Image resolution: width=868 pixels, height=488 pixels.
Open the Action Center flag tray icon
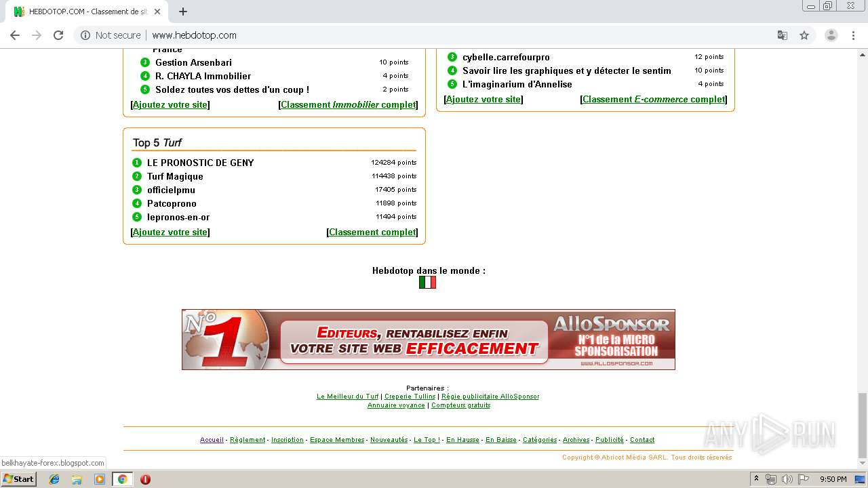coord(803,479)
